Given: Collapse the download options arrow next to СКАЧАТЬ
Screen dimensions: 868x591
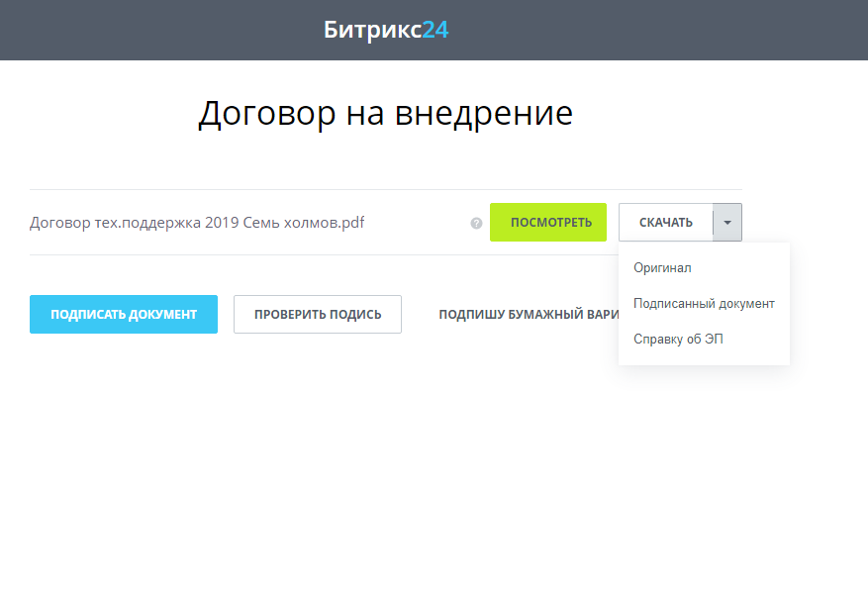Looking at the screenshot, I should pos(727,223).
